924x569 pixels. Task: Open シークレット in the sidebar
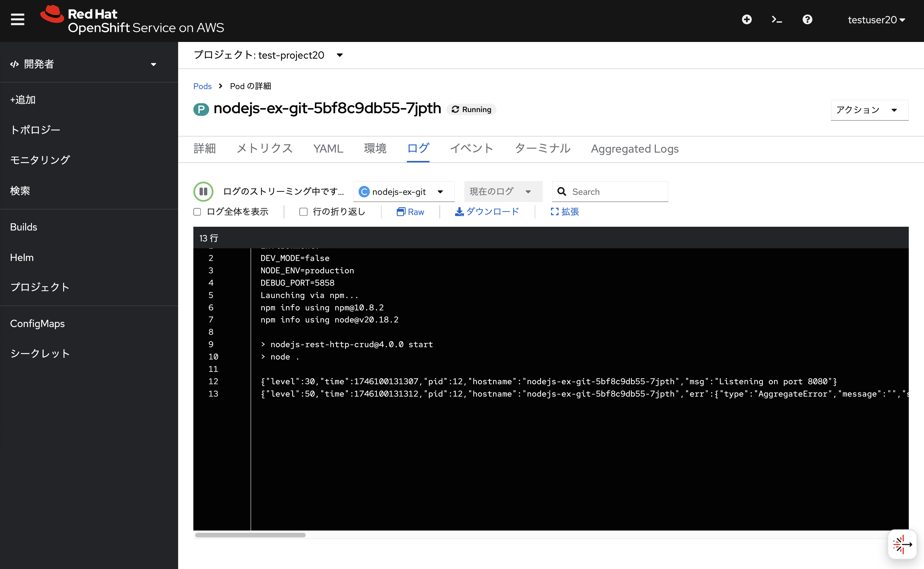pos(89,353)
